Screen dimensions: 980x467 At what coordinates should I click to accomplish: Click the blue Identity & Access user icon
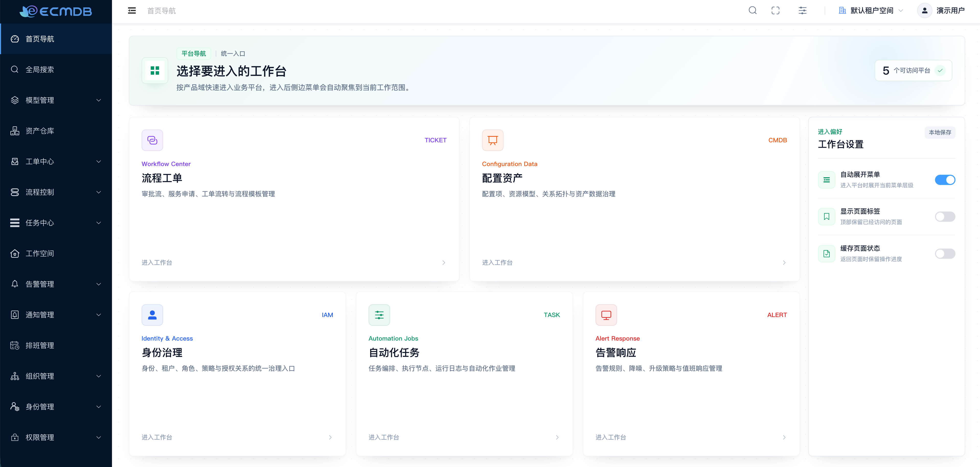click(x=152, y=315)
